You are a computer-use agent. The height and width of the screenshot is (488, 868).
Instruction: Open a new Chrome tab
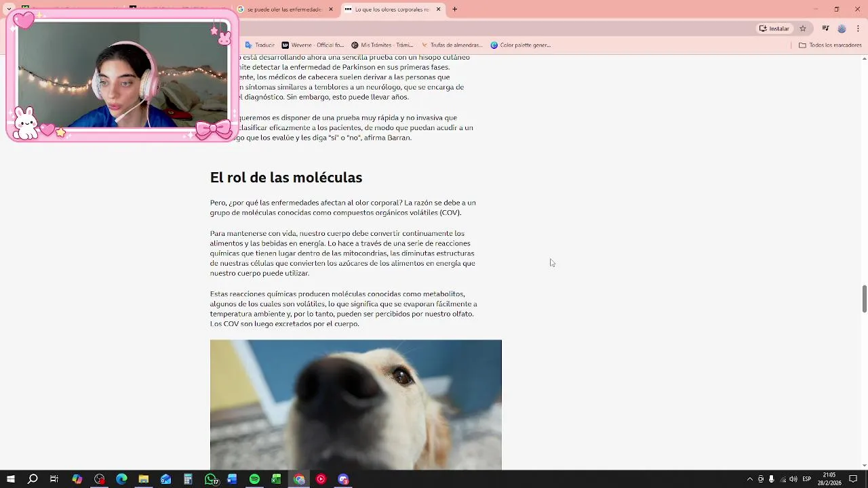point(455,9)
